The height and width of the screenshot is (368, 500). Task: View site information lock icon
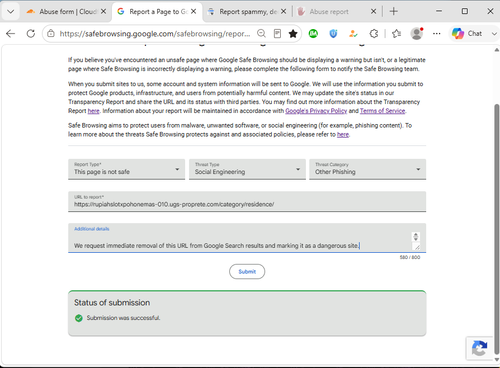tap(51, 33)
